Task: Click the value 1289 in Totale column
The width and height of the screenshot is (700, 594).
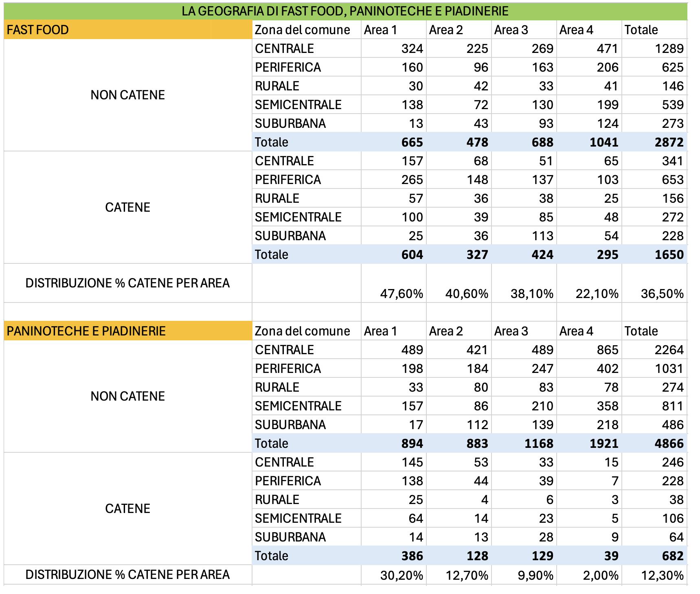Action: (654, 48)
